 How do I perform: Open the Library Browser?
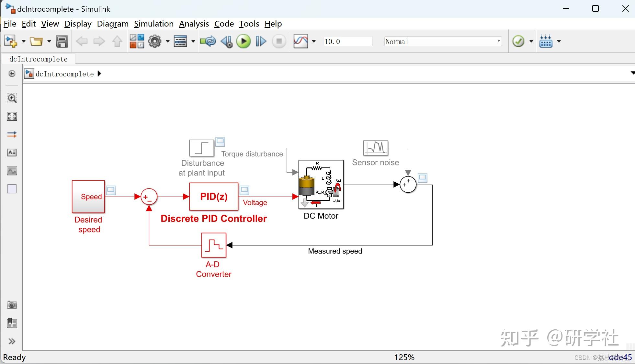(137, 41)
